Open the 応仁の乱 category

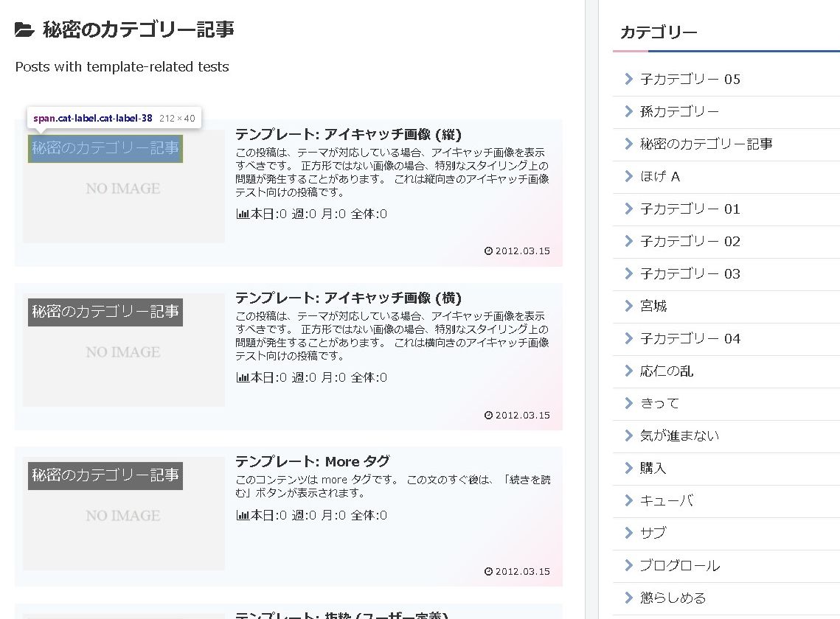tap(667, 371)
